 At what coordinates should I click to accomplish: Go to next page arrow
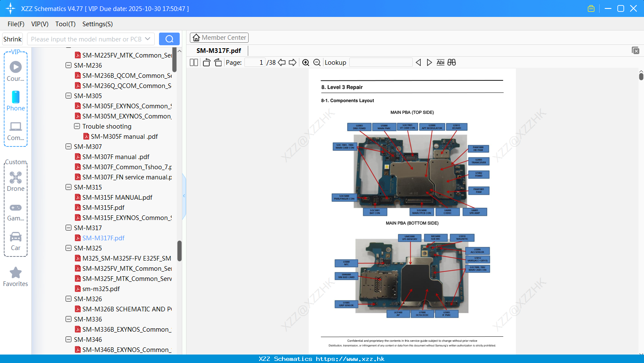coord(293,62)
